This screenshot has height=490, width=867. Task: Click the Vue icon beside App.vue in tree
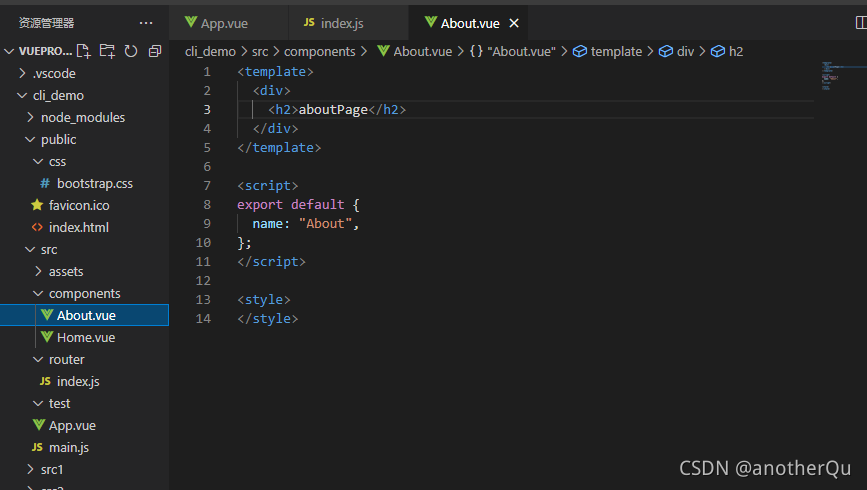point(39,425)
